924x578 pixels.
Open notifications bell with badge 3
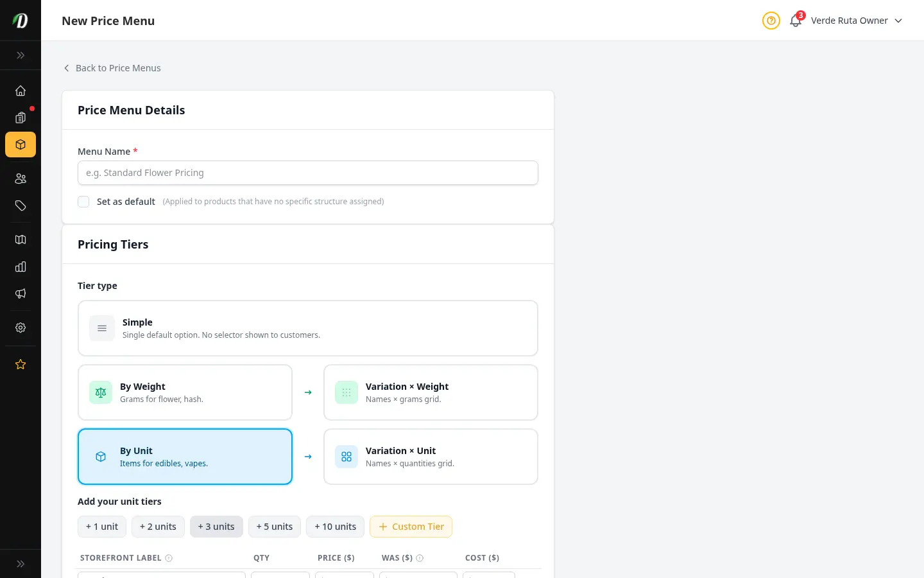pyautogui.click(x=796, y=21)
